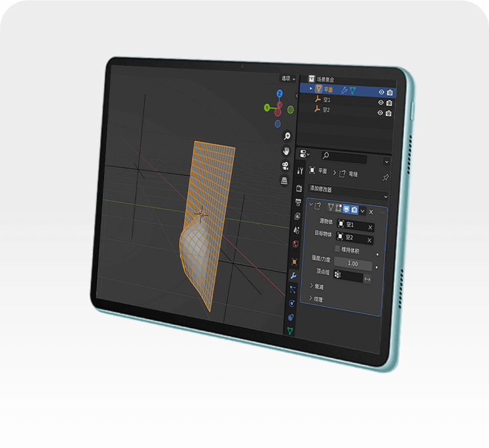Hide 空2 in viewport via eye icon
The image size is (489, 448).
[x=380, y=113]
